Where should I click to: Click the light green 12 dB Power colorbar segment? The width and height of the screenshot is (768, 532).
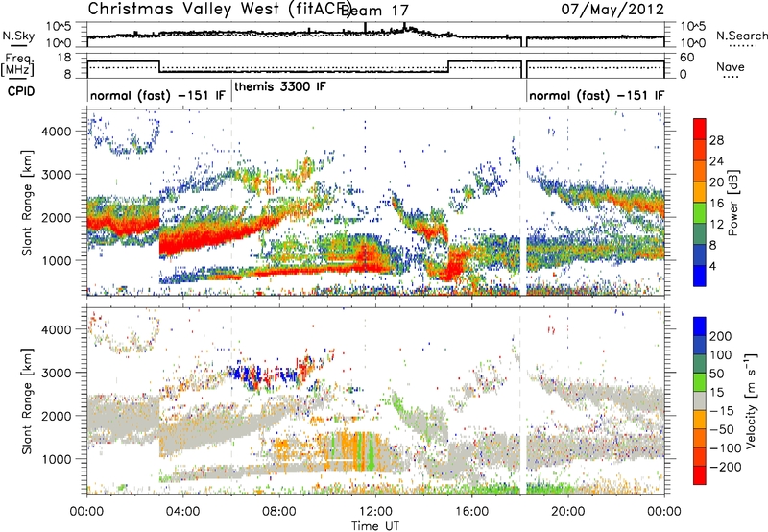700,213
